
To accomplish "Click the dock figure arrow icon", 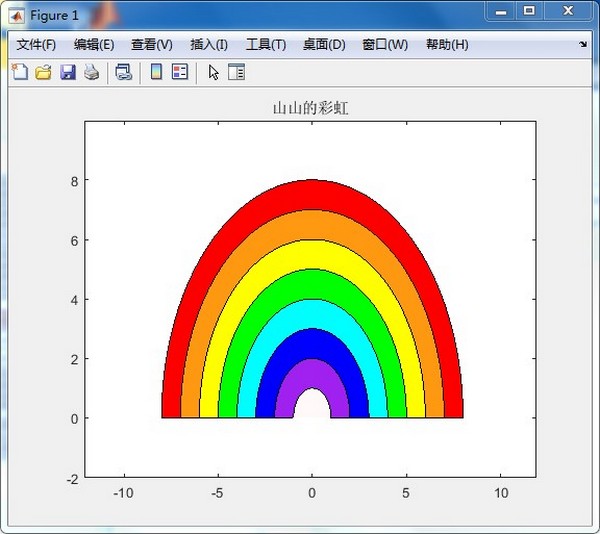I will point(583,44).
